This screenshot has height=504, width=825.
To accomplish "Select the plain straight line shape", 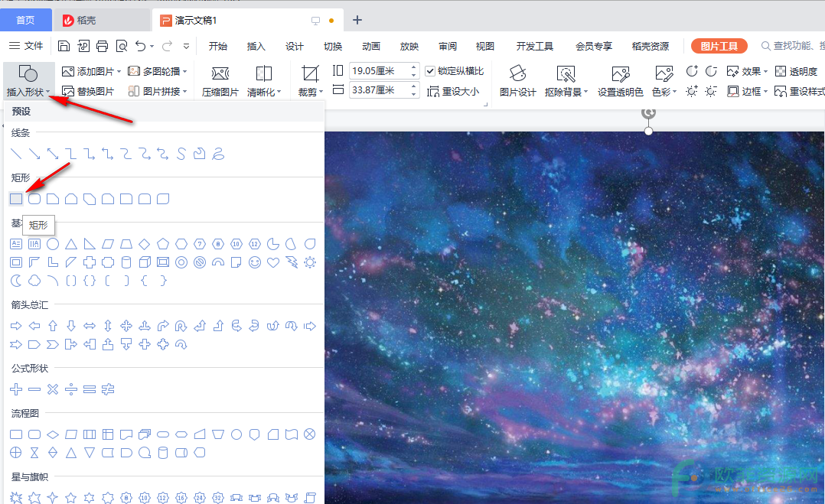I will coord(16,154).
